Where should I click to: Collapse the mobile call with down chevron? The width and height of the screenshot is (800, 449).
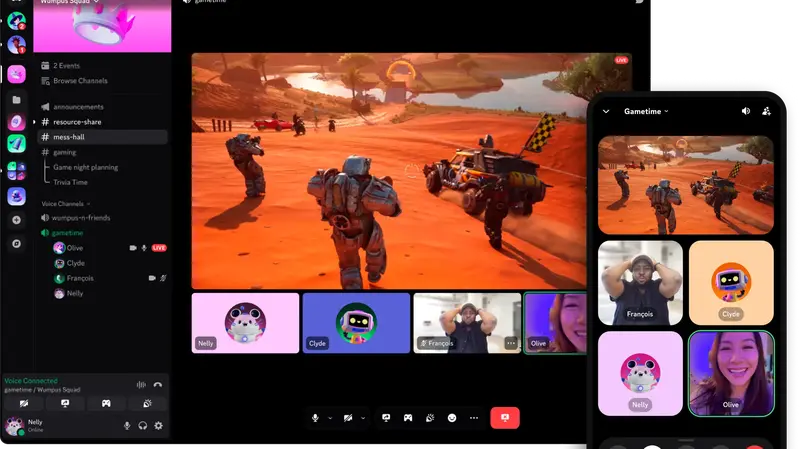(606, 111)
